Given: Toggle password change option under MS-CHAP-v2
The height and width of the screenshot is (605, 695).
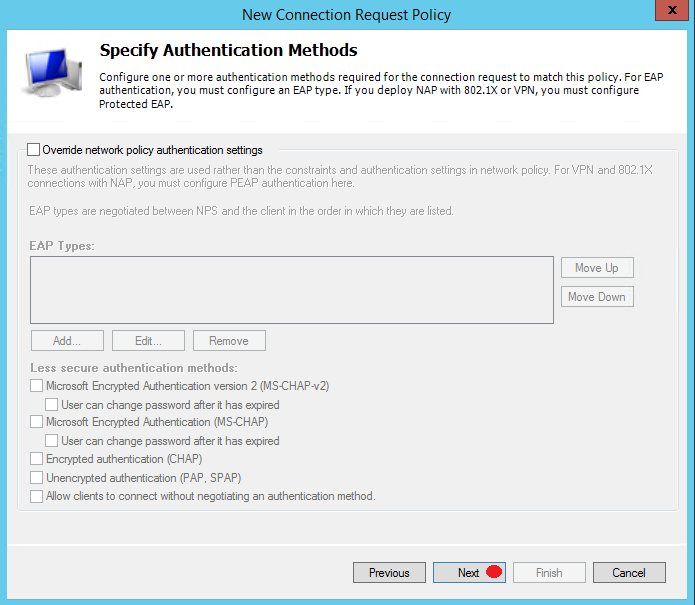Looking at the screenshot, I should tap(51, 405).
